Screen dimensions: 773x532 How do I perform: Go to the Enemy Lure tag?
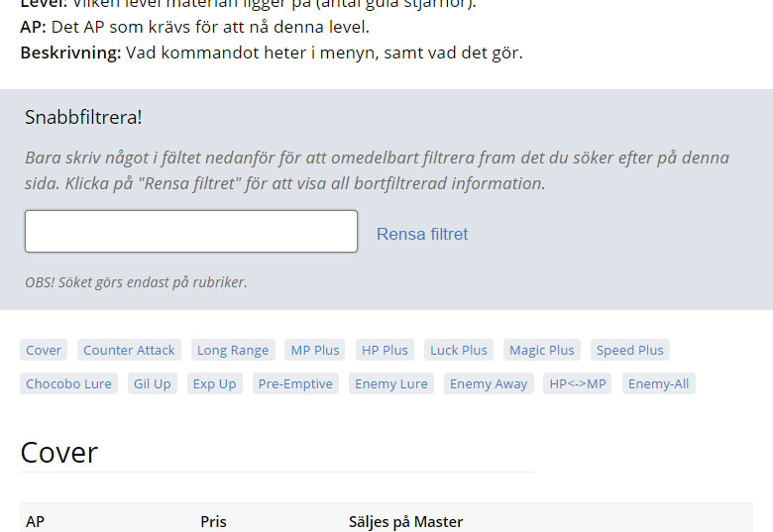(x=390, y=383)
